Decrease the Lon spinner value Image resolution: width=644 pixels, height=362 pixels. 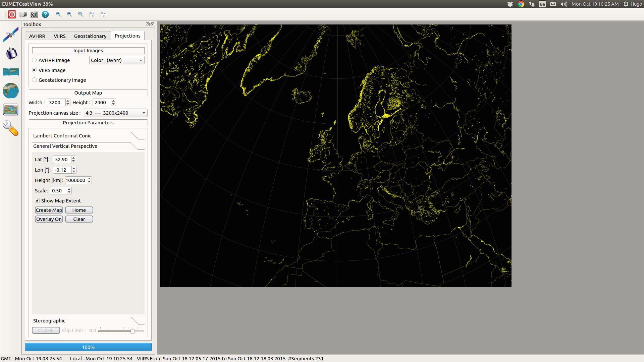74,172
